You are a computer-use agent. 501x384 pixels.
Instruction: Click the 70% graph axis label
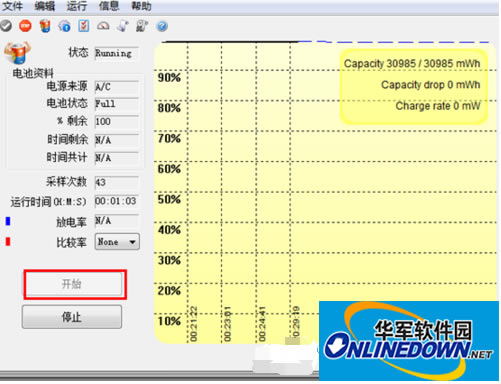[169, 138]
